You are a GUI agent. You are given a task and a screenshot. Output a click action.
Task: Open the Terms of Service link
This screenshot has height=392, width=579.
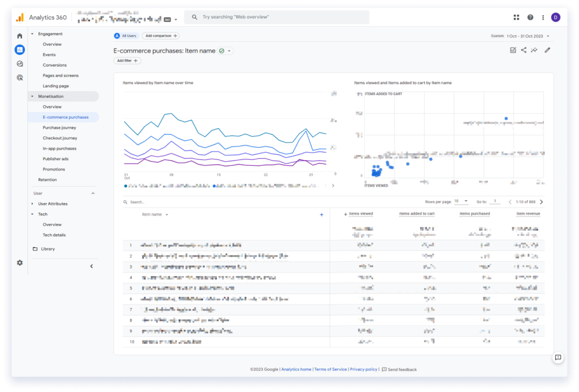click(x=330, y=369)
